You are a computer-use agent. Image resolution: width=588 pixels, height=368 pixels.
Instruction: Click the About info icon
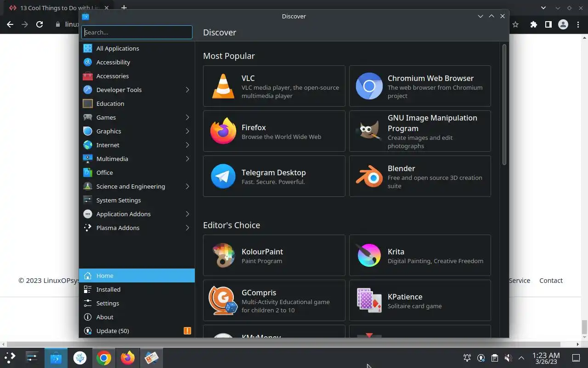pos(88,317)
